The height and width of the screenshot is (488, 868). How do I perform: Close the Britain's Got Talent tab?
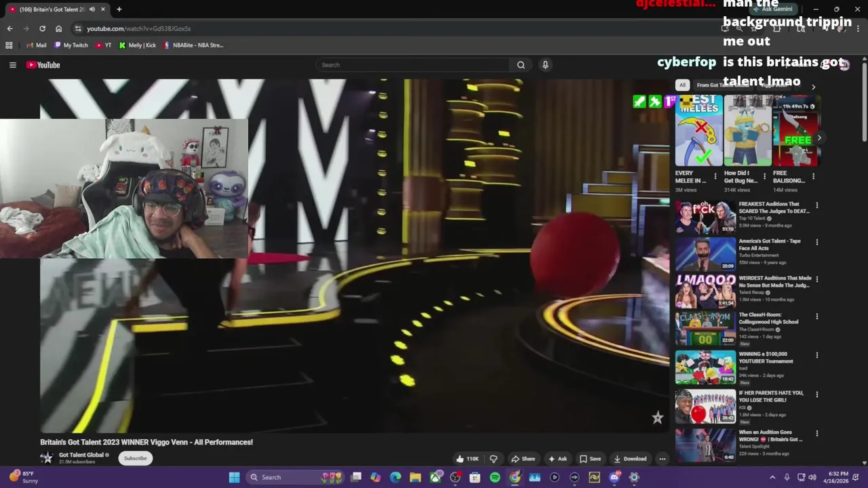coord(103,9)
